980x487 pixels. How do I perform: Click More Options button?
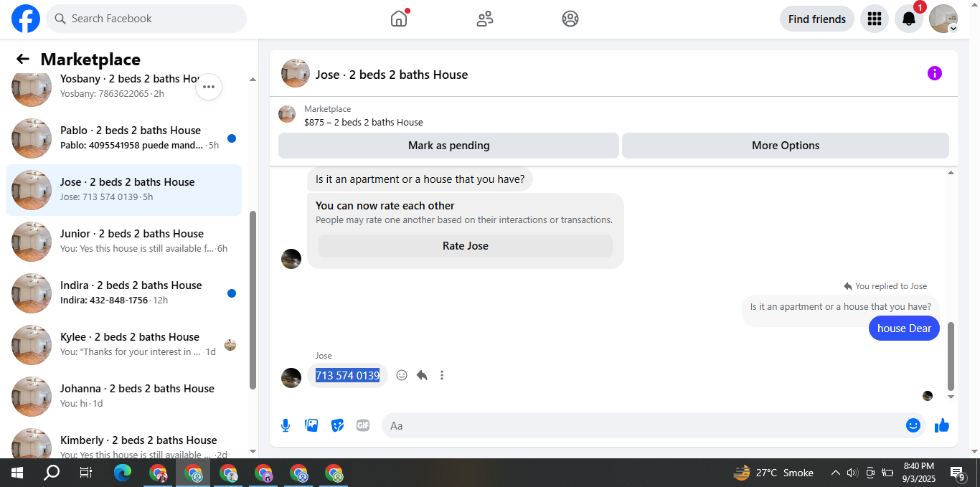click(x=786, y=145)
